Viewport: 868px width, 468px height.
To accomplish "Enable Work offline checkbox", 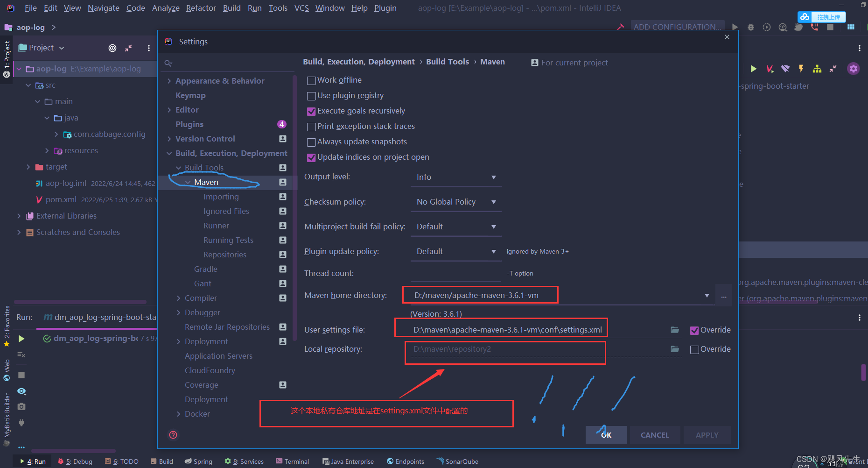I will tap(311, 80).
